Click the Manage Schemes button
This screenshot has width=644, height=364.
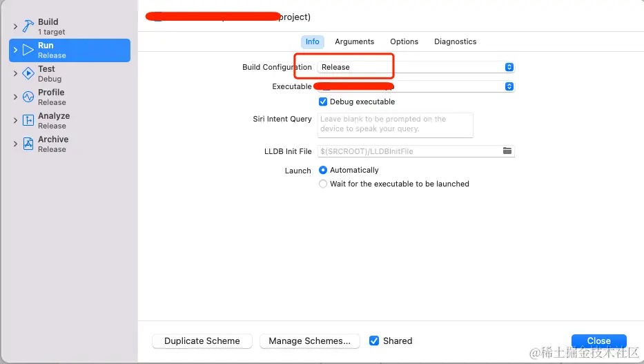coord(310,341)
